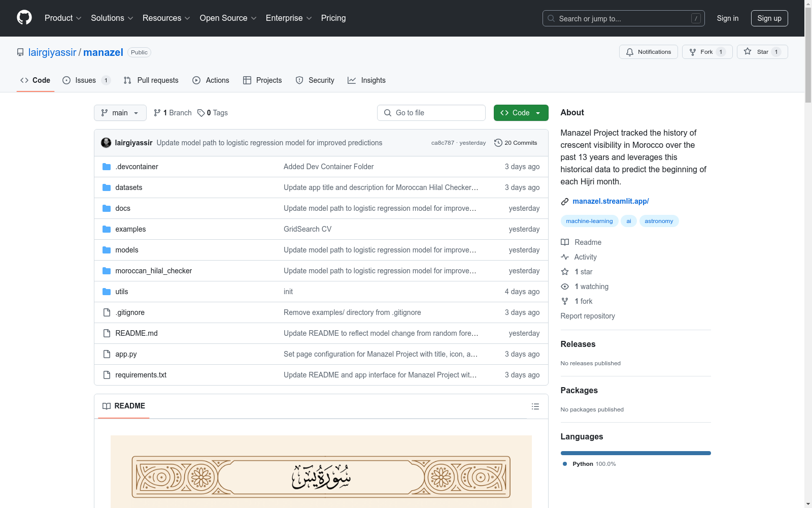Select the machine-learning topic tag
The image size is (812, 508).
click(589, 221)
